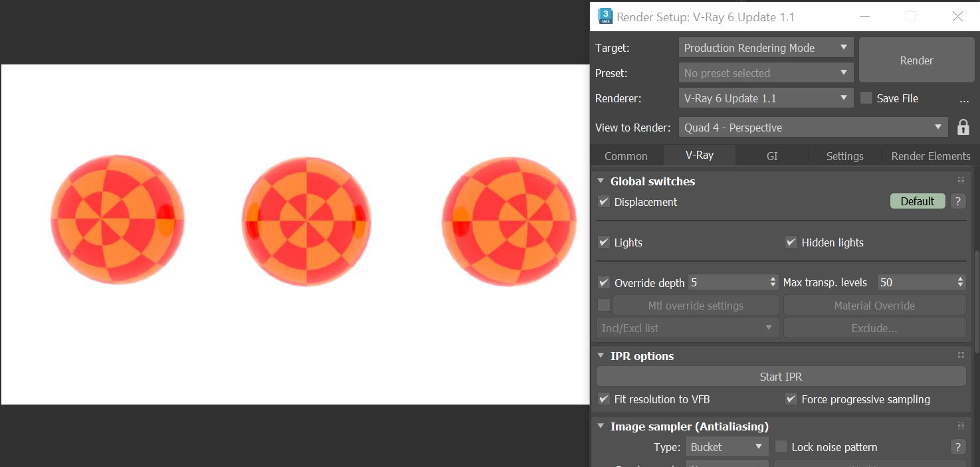980x467 pixels.
Task: Click the Save File ellipsis browse button
Action: click(964, 98)
